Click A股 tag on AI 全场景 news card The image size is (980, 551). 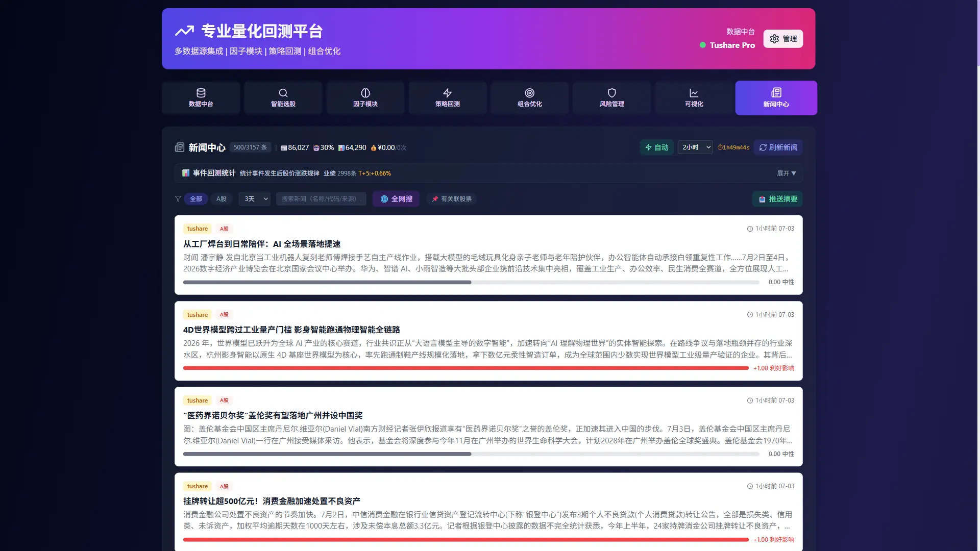click(x=224, y=229)
